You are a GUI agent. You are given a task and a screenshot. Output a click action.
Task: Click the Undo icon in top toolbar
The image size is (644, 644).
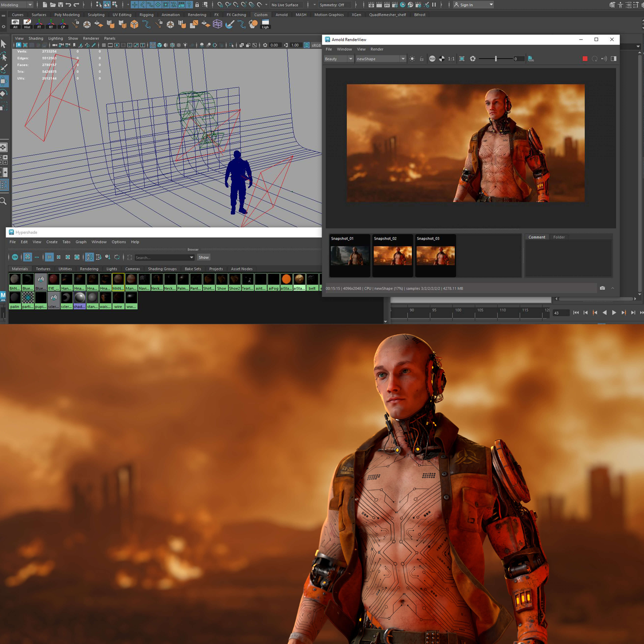click(x=68, y=5)
